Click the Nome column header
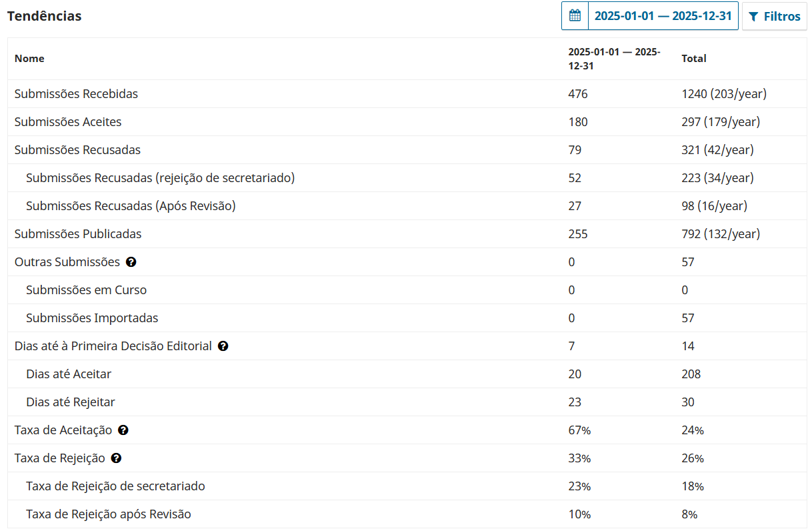The image size is (812, 531). (x=29, y=59)
